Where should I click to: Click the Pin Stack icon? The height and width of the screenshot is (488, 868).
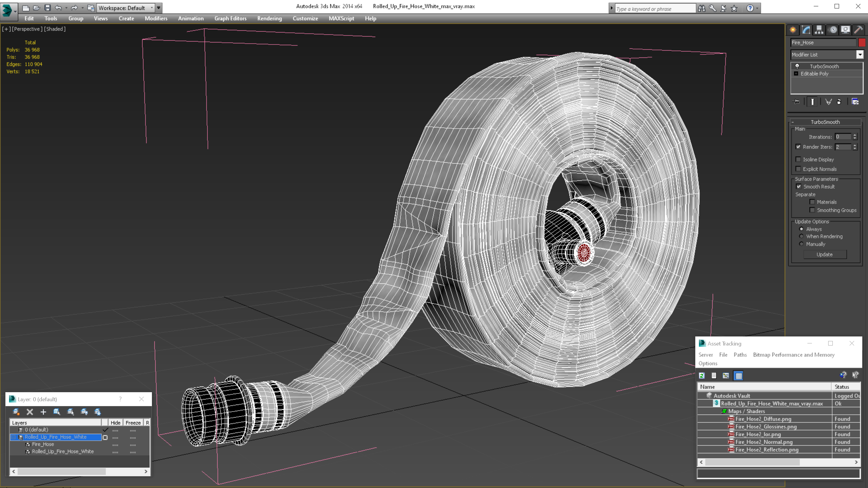click(796, 102)
